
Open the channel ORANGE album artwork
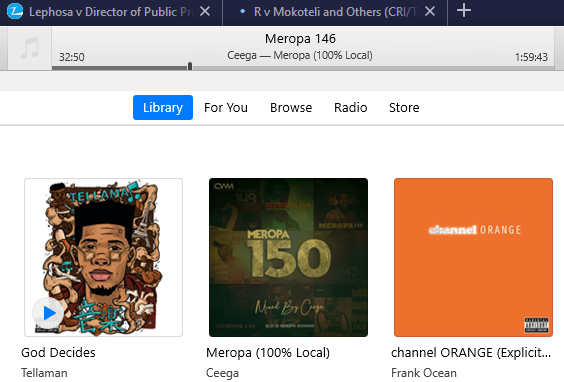click(x=473, y=258)
